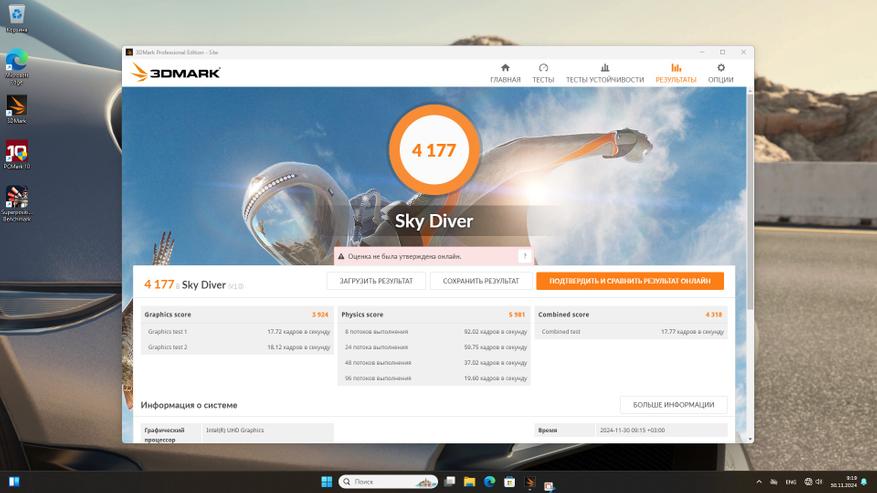877x493 pixels.
Task: Click the Physics score header
Action: pyautogui.click(x=362, y=314)
